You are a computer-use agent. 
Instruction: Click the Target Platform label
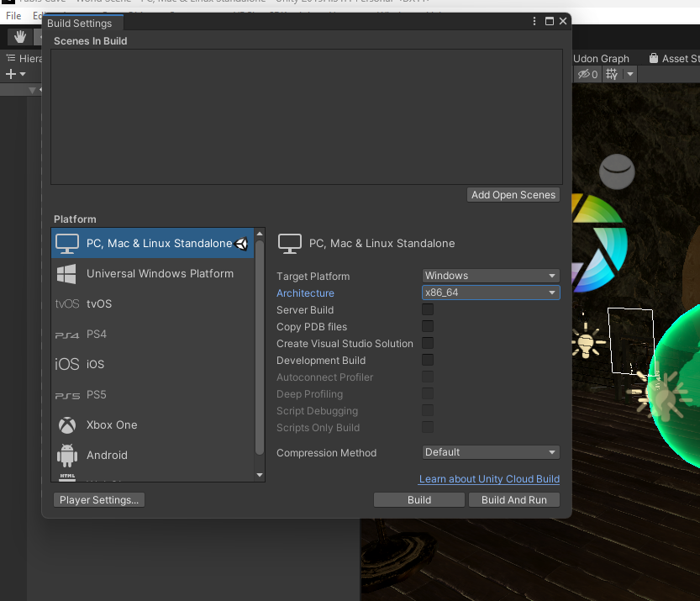tap(313, 277)
